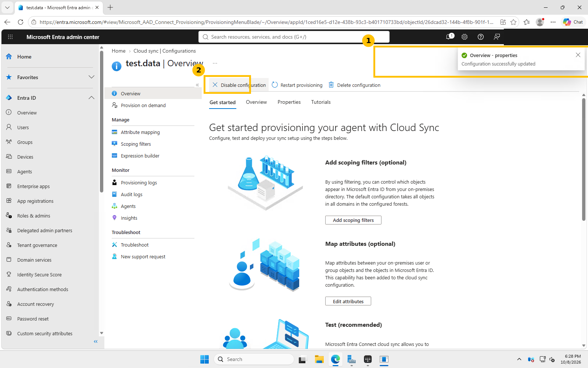Open Expression builder under Manage
This screenshot has width=588, height=368.
140,156
